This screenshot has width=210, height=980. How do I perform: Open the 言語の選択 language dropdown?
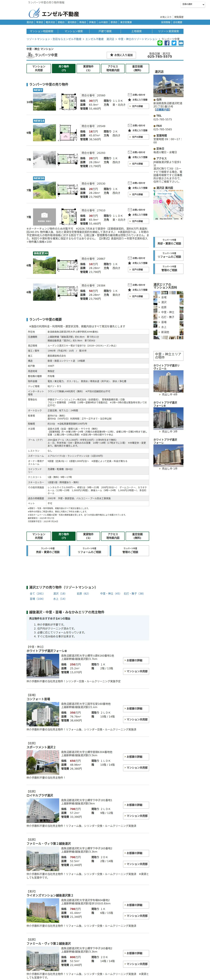coord(193,4)
